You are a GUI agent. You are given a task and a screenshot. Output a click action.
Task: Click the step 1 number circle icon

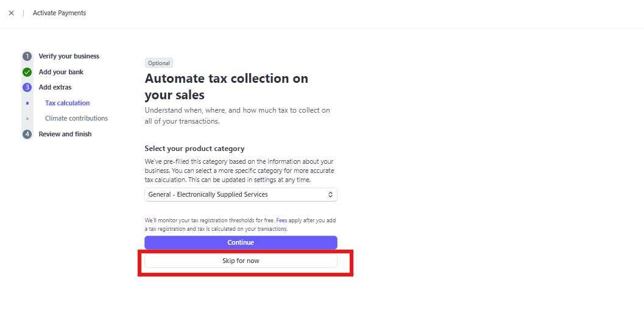point(27,56)
